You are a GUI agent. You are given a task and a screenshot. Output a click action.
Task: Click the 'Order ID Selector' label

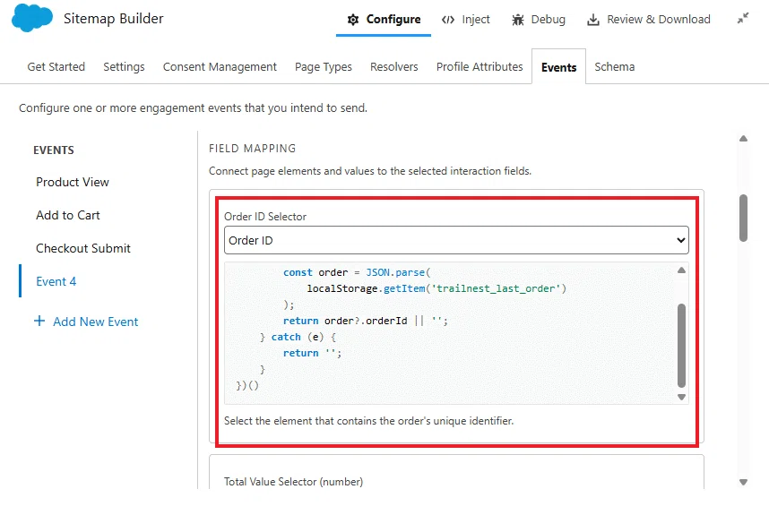click(x=265, y=217)
